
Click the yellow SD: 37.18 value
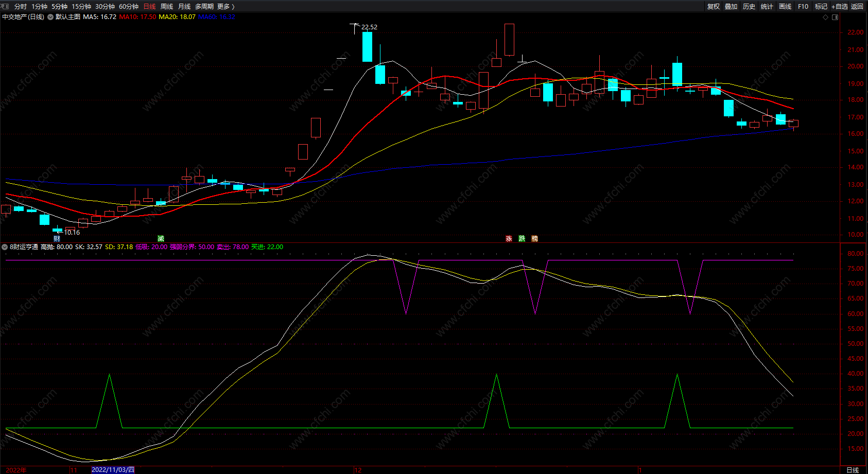(119, 247)
